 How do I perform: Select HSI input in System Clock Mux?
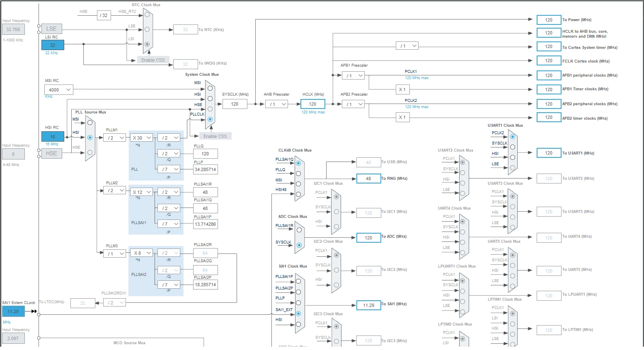pos(210,99)
